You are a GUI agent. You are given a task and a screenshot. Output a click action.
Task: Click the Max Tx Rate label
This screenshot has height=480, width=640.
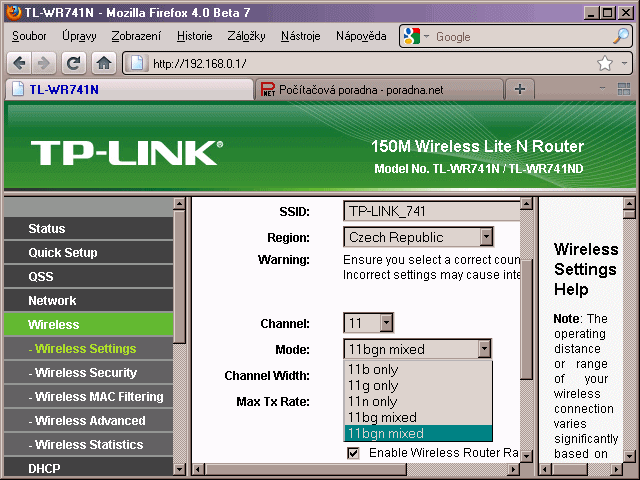pyautogui.click(x=273, y=402)
